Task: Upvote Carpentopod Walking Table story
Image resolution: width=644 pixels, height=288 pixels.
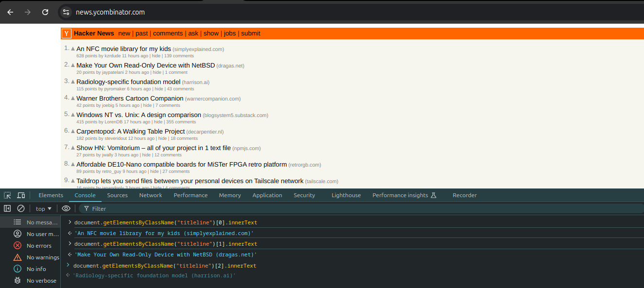Action: point(73,132)
